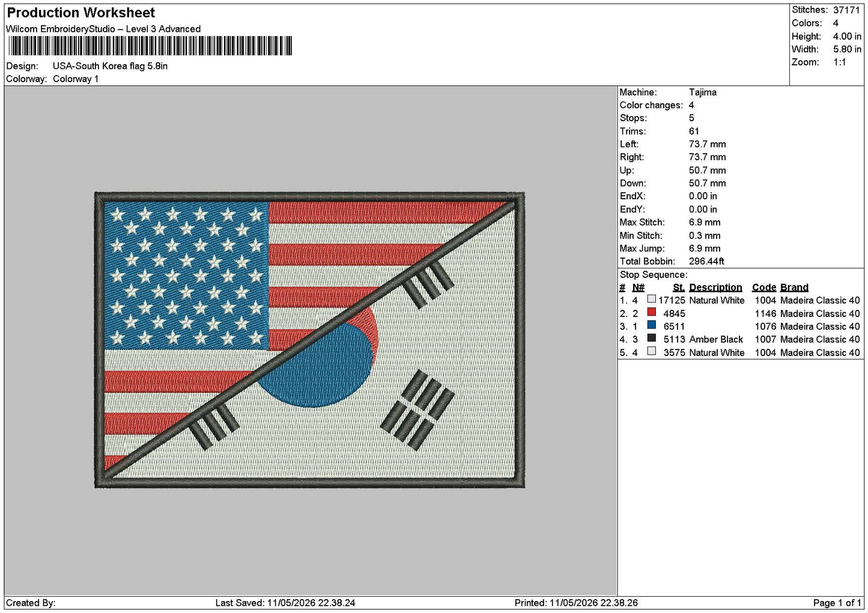Click the 'Page 1 of 1' indicator
The height and width of the screenshot is (613, 868).
click(x=837, y=603)
